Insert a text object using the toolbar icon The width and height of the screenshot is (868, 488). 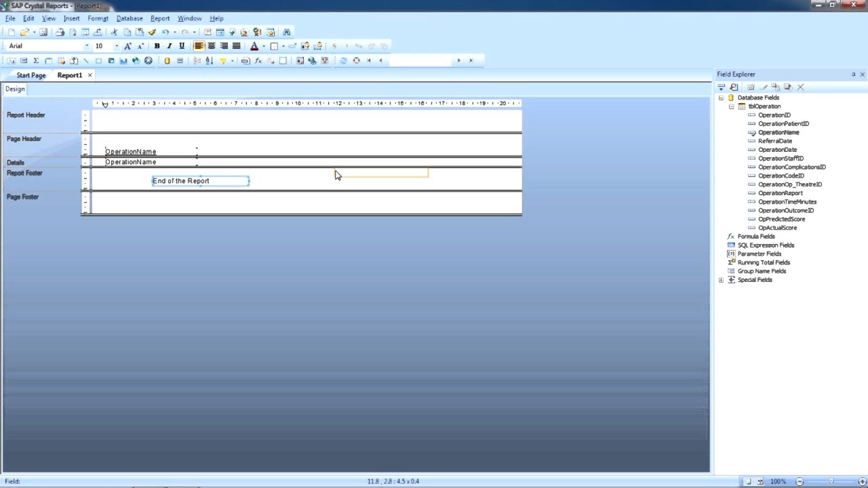(x=12, y=60)
